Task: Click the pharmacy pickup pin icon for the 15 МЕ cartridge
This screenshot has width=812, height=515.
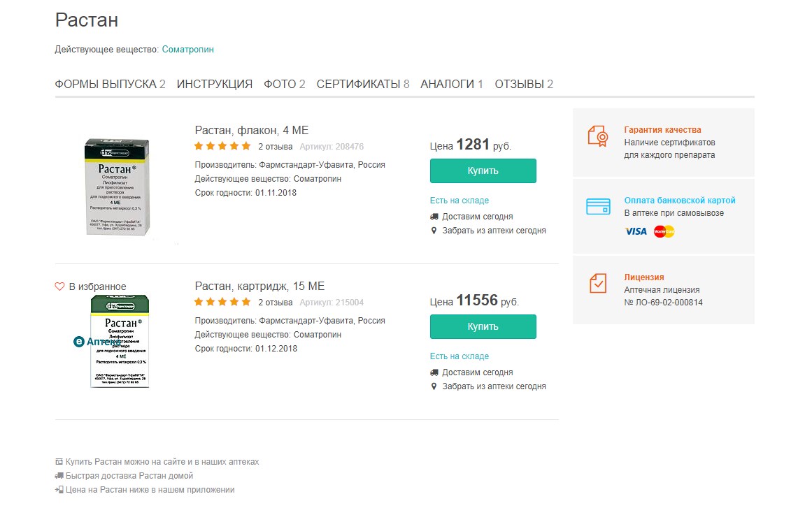Action: 434,386
